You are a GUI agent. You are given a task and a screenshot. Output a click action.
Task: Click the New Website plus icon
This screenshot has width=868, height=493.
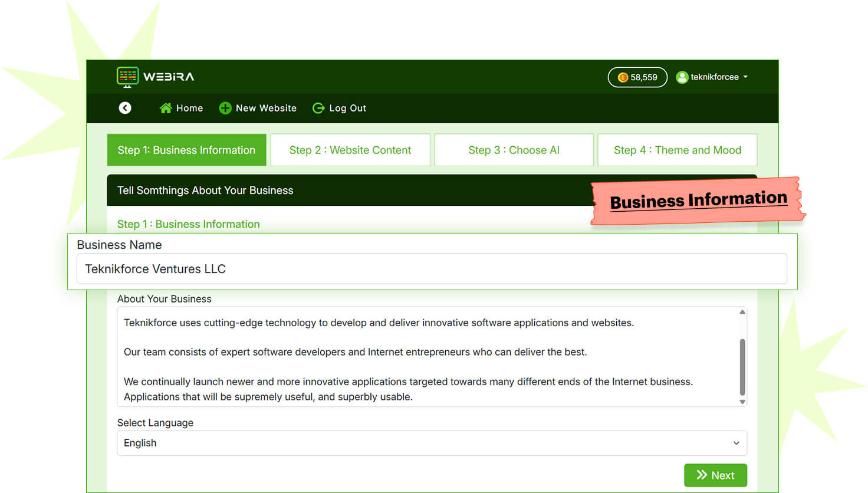225,108
